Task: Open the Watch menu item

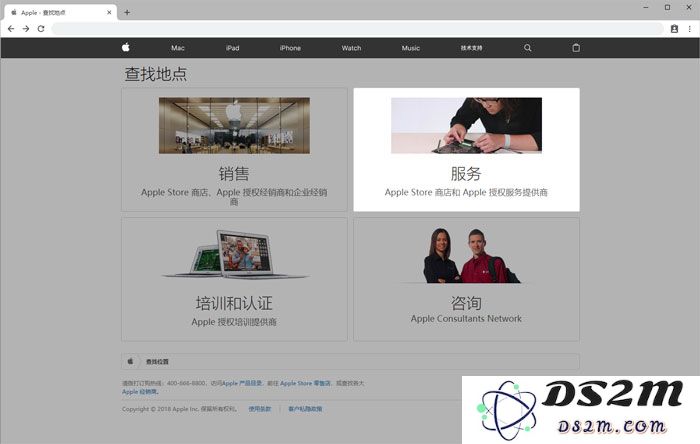Action: pyautogui.click(x=351, y=48)
